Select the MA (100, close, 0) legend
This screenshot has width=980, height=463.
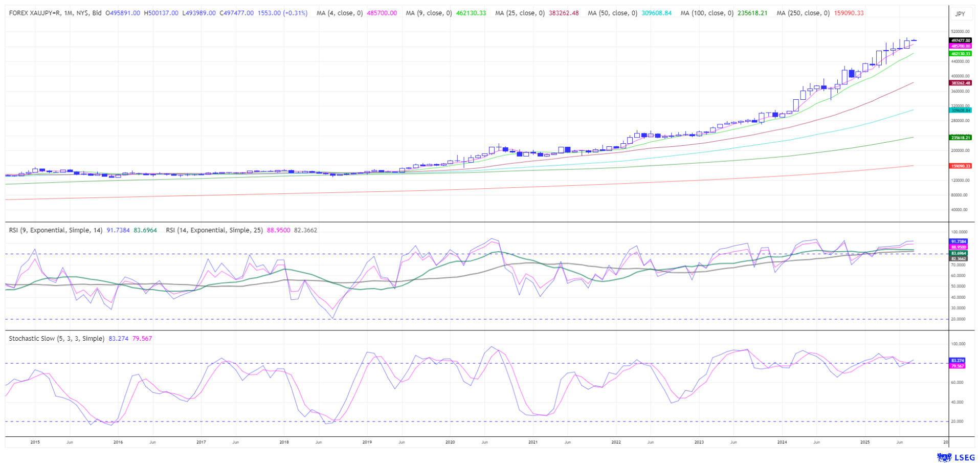(x=706, y=13)
